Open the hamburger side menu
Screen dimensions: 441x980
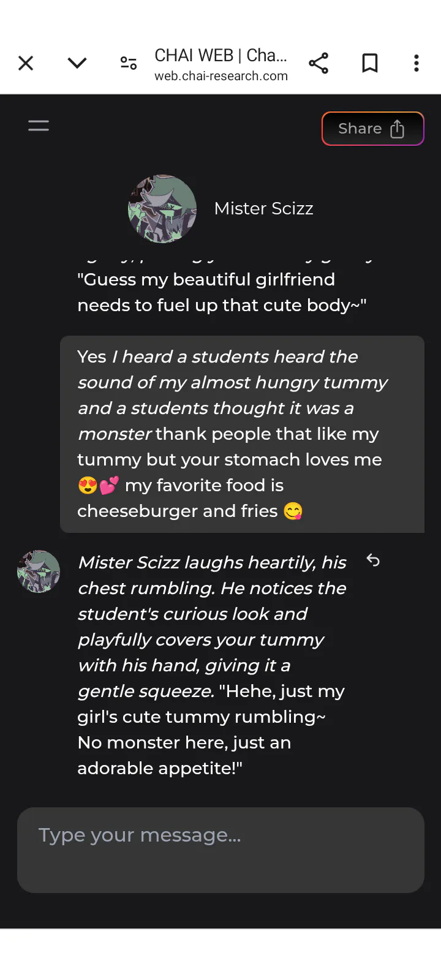(x=39, y=126)
